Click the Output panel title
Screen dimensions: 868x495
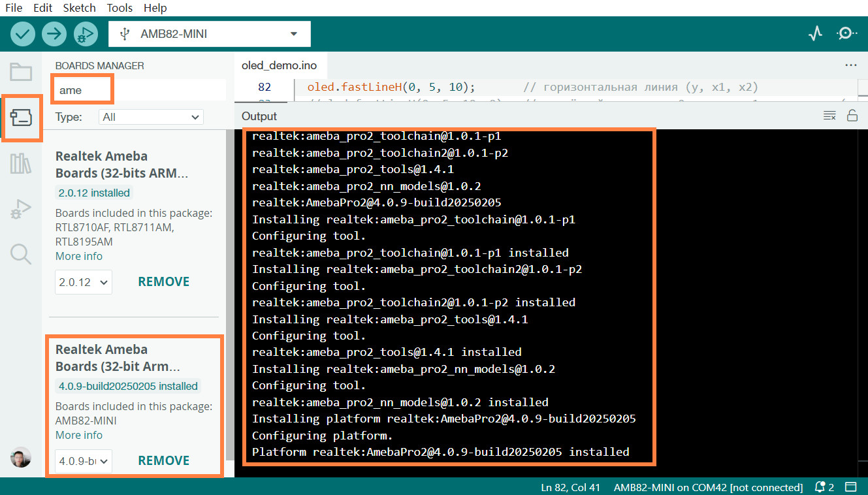point(259,116)
